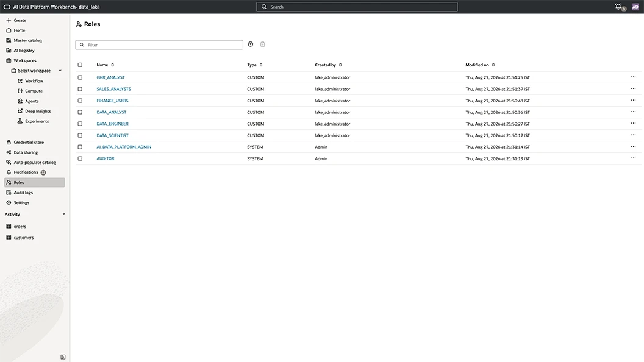The image size is (644, 362).
Task: Click the top Search box
Action: (x=357, y=7)
